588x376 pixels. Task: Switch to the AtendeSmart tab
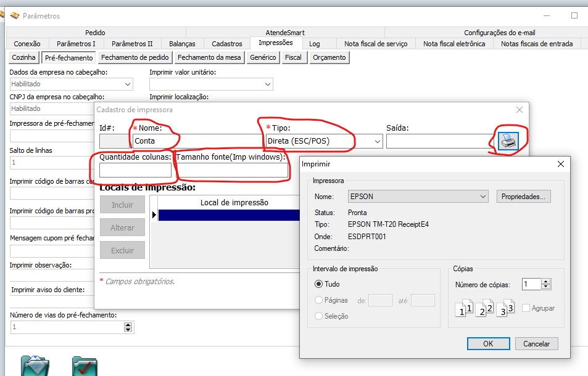pos(285,33)
